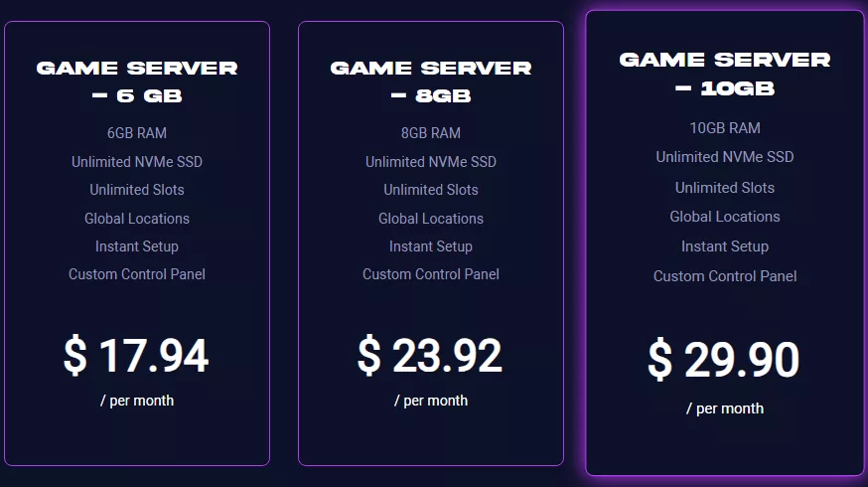Select the Game Server – 6 GB plan title
Screen dimensions: 868x487
point(137,82)
